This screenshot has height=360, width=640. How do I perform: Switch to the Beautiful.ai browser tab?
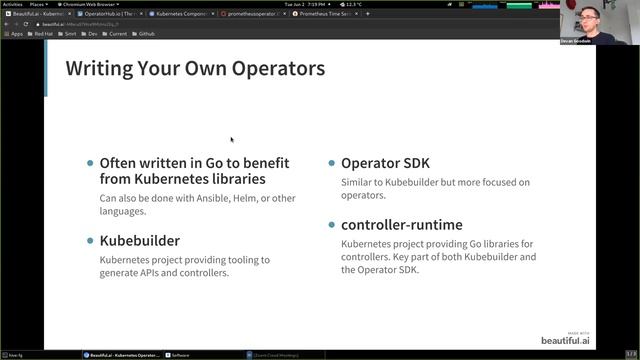click(x=38, y=14)
